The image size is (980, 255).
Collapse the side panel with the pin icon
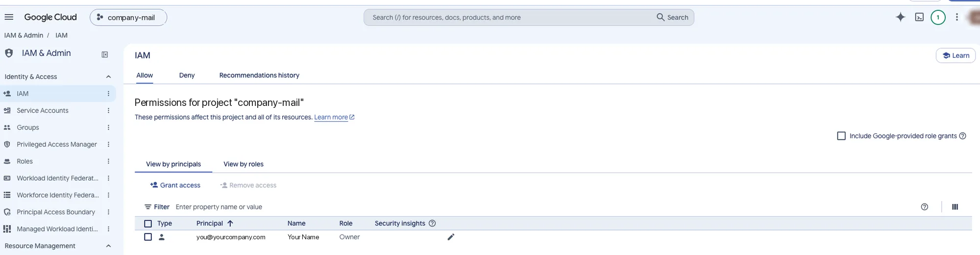tap(104, 54)
